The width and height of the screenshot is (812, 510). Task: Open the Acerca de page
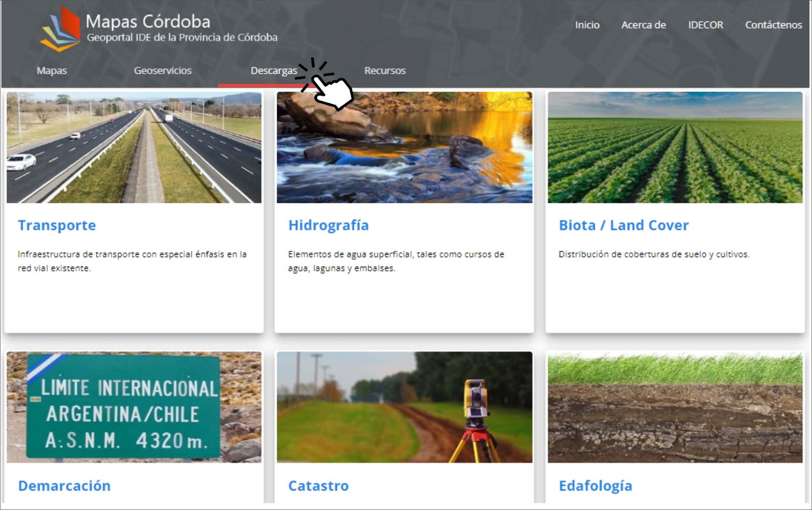644,25
